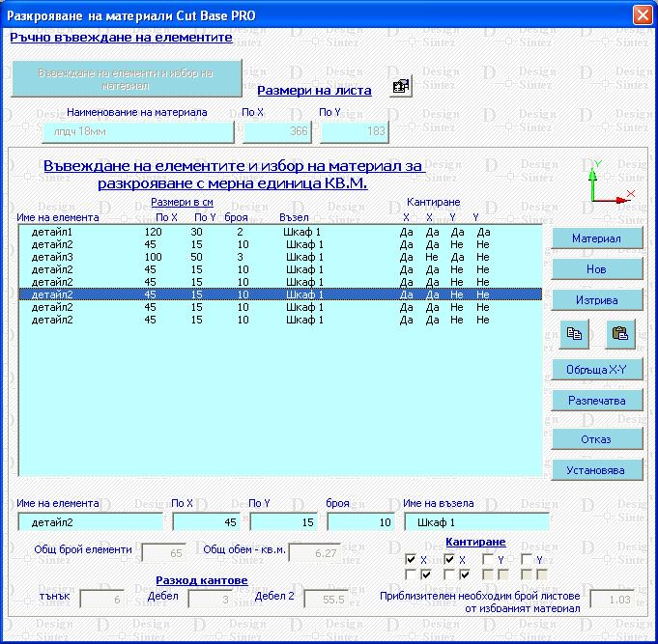
Task: Click the copy icon under Изтрива
Action: tap(574, 334)
